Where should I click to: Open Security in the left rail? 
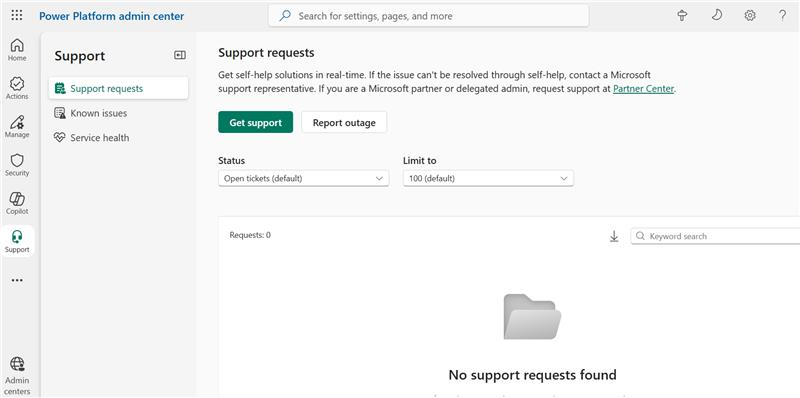17,164
